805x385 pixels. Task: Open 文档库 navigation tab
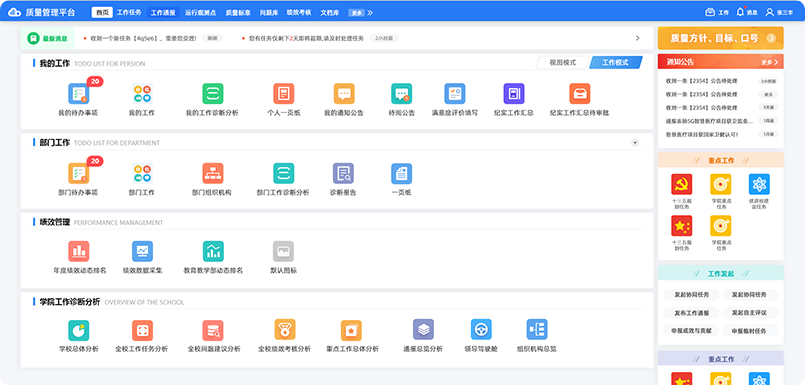pyautogui.click(x=330, y=12)
